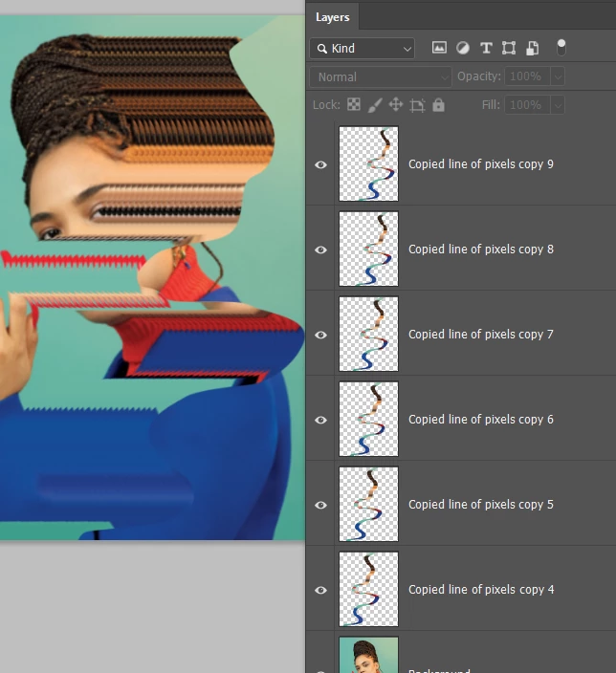
Task: Toggle layer filtering on/off switch
Action: point(561,48)
